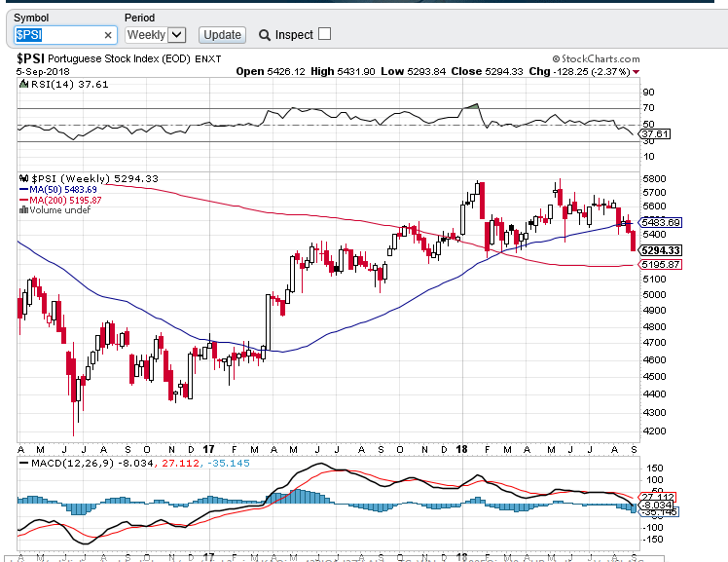The image size is (728, 562).
Task: Click the 5195.87 red MA price tag
Action: click(x=661, y=264)
